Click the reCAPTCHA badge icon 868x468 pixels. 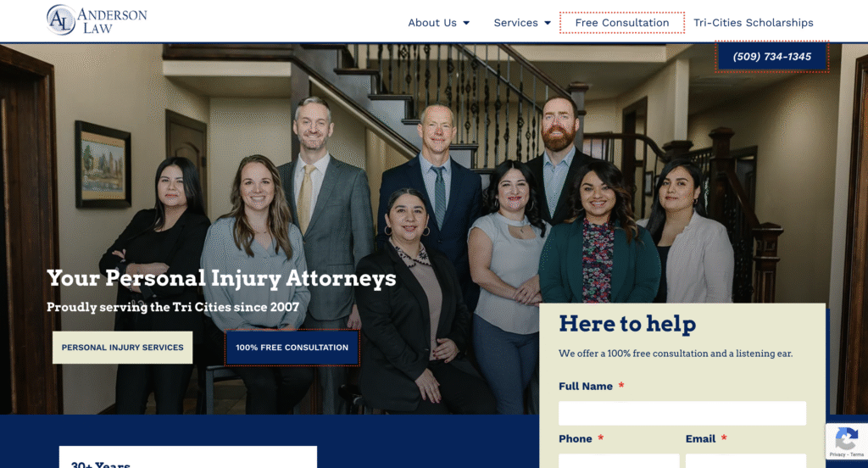(847, 440)
